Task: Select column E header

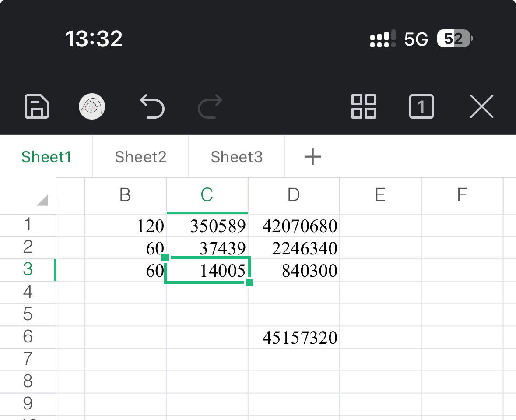Action: (x=380, y=195)
